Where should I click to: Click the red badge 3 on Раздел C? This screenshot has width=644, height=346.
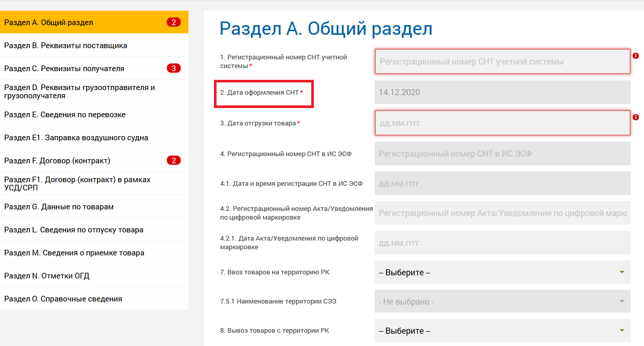pos(174,69)
